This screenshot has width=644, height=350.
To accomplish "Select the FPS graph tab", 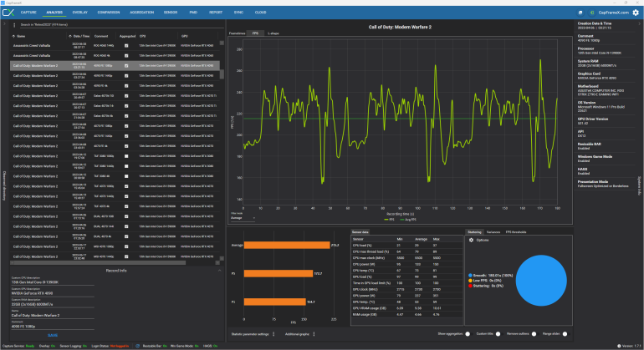I will click(255, 33).
